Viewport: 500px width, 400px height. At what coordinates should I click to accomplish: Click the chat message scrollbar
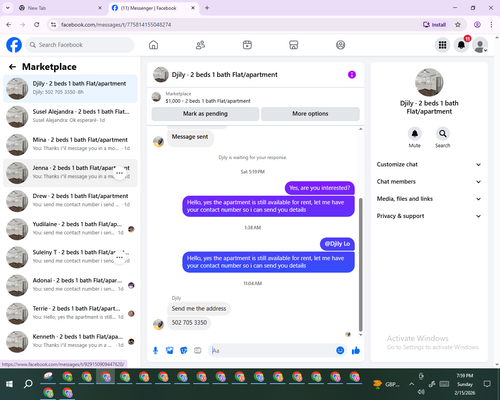click(x=360, y=264)
